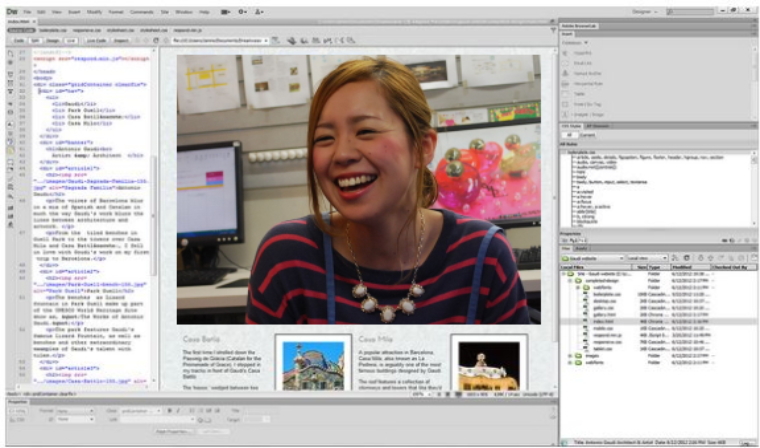Expand the images folder
Image resolution: width=760 pixels, height=448 pixels.
570,355
